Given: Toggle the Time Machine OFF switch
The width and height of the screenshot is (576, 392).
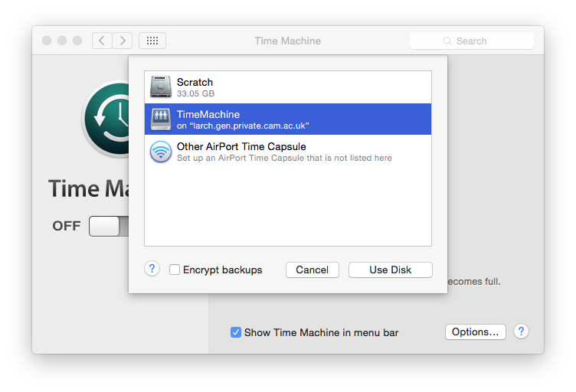Looking at the screenshot, I should (x=109, y=226).
